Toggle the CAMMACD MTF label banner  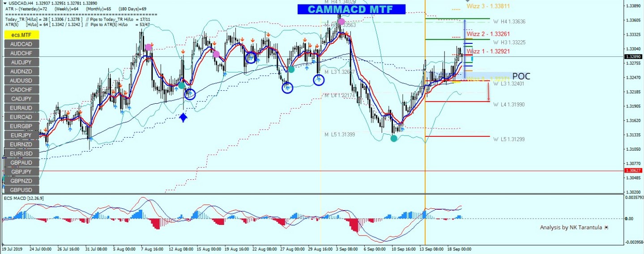[x=351, y=9]
